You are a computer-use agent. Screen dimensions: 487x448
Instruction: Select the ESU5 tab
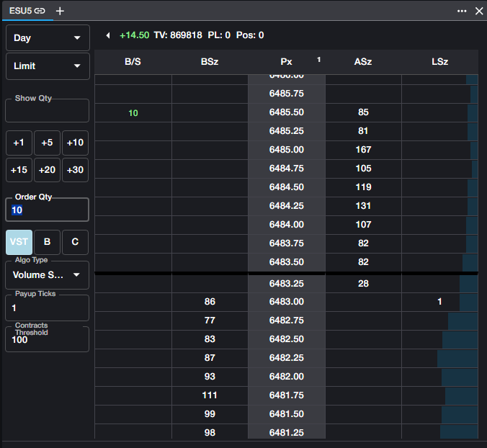click(x=20, y=11)
